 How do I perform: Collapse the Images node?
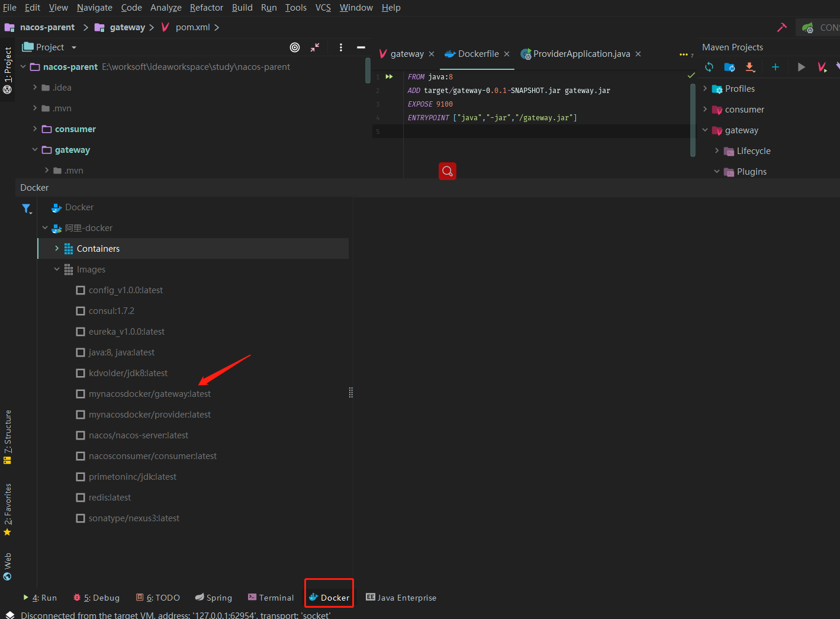(57, 269)
